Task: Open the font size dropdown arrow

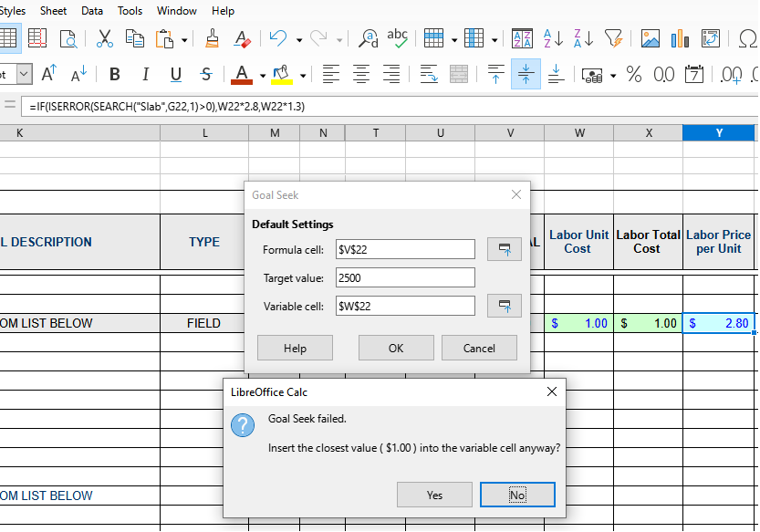Action: click(x=24, y=74)
